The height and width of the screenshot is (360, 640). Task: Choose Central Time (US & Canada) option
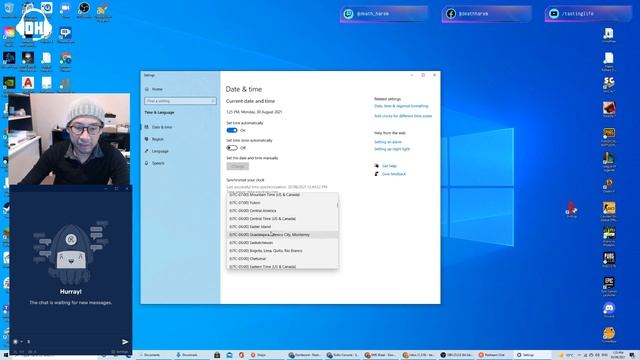[282, 219]
